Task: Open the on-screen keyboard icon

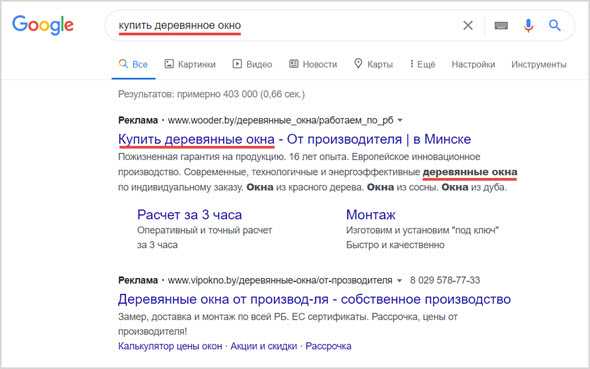Action: click(x=501, y=26)
